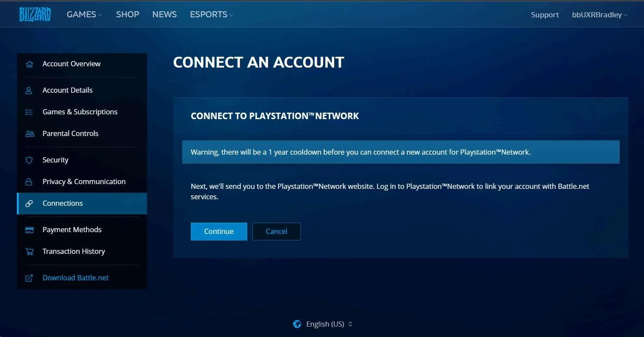Screen dimensions: 644x337
Task: Open the Games menu in top navigation
Action: tap(85, 14)
